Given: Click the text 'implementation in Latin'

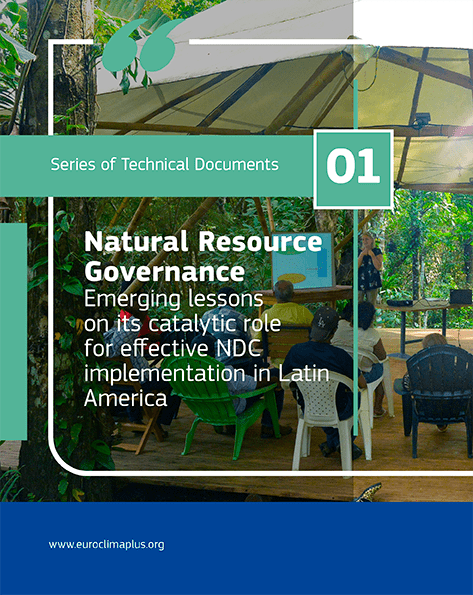Looking at the screenshot, I should (207, 373).
